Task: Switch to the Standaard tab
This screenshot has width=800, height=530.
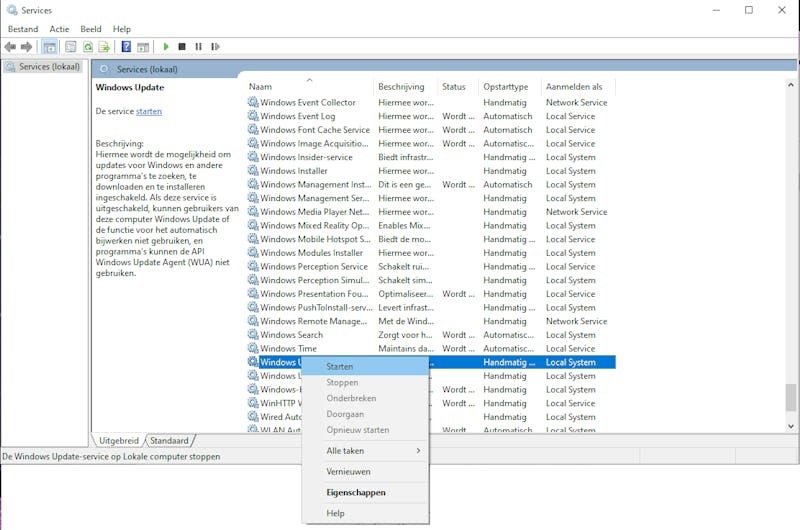Action: pyautogui.click(x=169, y=441)
